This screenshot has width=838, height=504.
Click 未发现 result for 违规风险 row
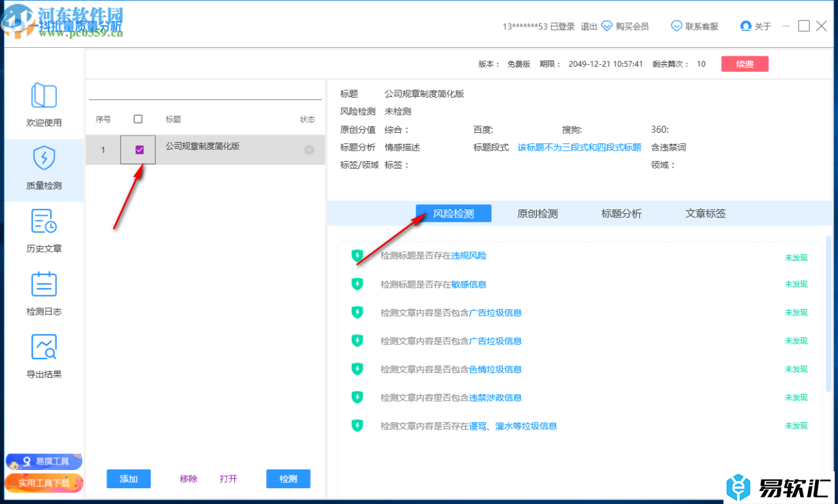tap(796, 257)
